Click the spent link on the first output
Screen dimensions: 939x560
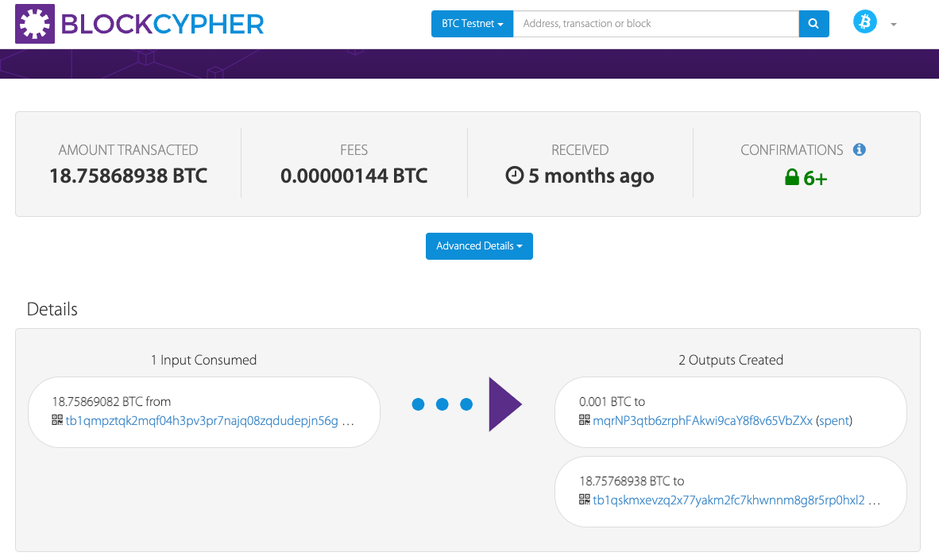833,420
